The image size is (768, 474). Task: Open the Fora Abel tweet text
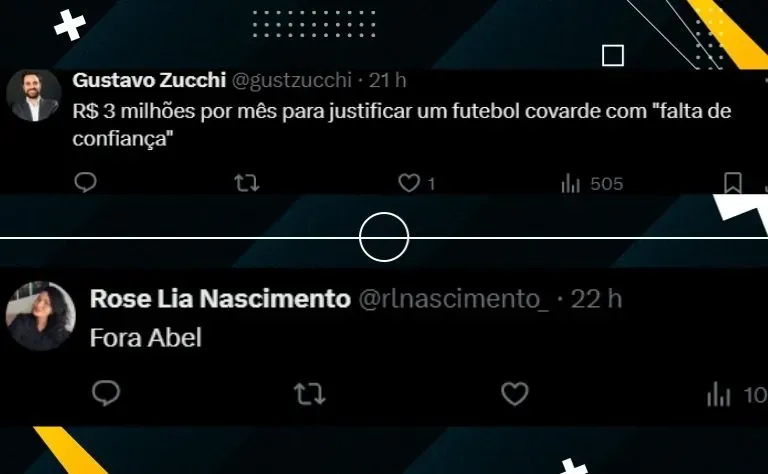click(x=146, y=338)
